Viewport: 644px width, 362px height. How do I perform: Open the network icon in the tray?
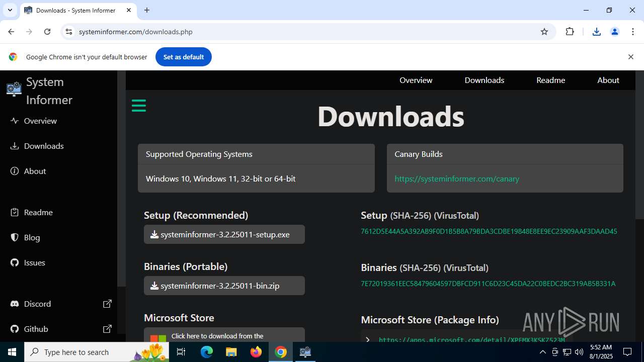coord(567,352)
